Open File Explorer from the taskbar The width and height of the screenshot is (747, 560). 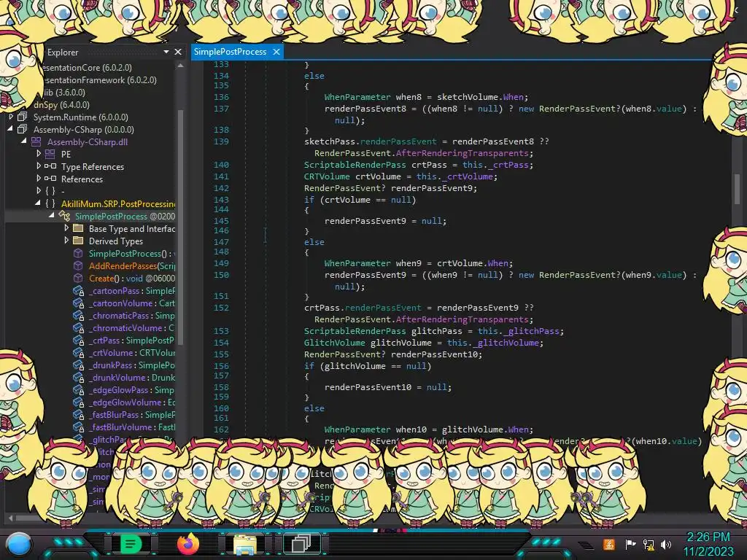[x=245, y=544]
